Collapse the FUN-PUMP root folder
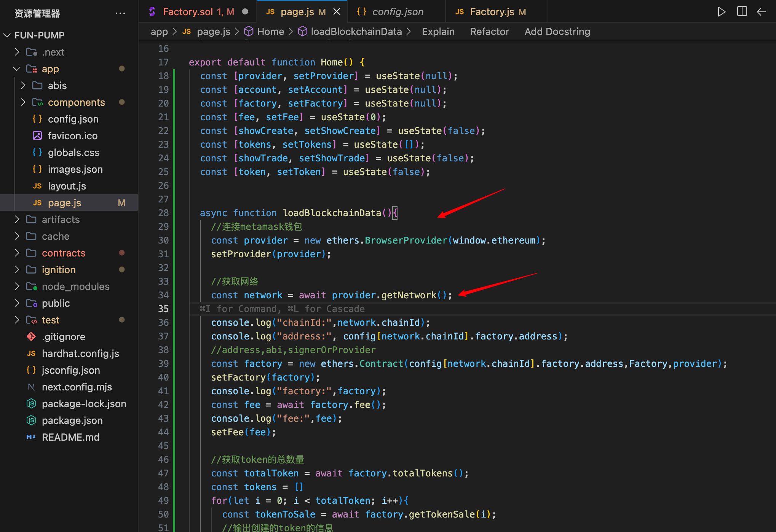This screenshot has width=776, height=532. (7, 35)
